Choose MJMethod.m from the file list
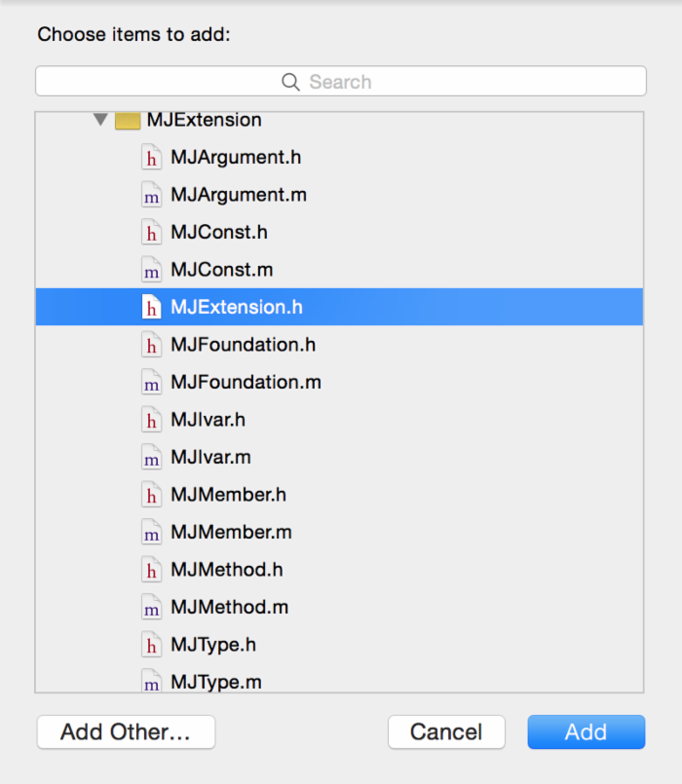 tap(229, 608)
